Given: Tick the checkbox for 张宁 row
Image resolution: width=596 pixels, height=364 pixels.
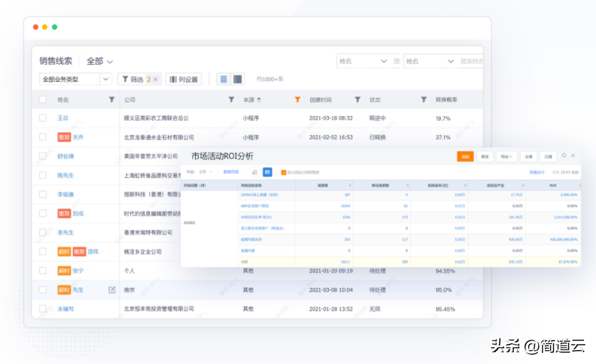Looking at the screenshot, I should (43, 271).
